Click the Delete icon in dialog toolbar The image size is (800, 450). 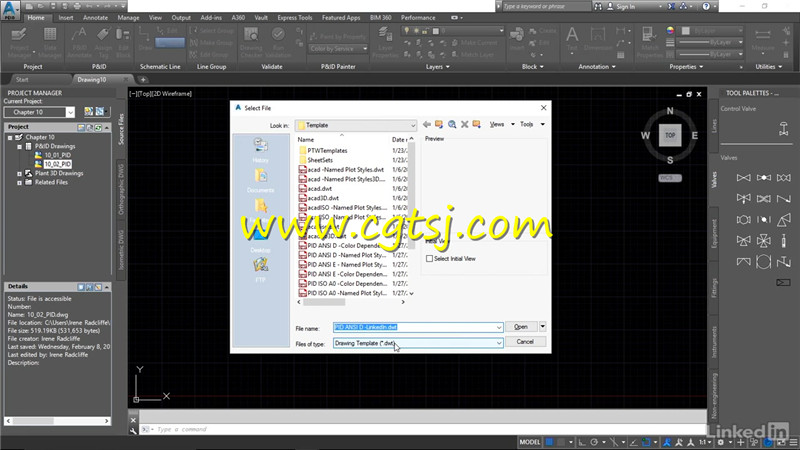point(465,124)
